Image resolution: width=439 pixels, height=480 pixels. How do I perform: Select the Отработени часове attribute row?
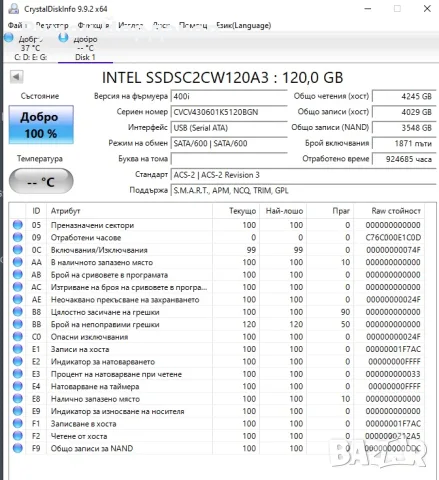pos(217,237)
